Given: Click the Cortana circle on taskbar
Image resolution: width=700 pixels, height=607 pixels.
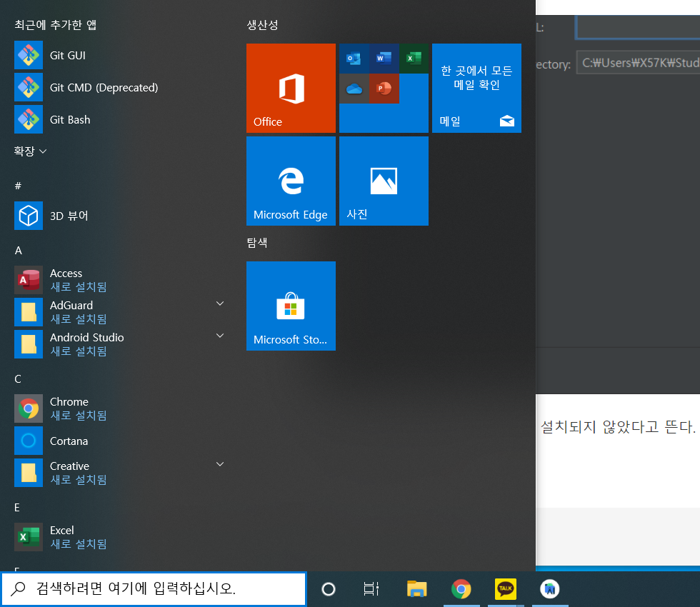Looking at the screenshot, I should coord(329,589).
